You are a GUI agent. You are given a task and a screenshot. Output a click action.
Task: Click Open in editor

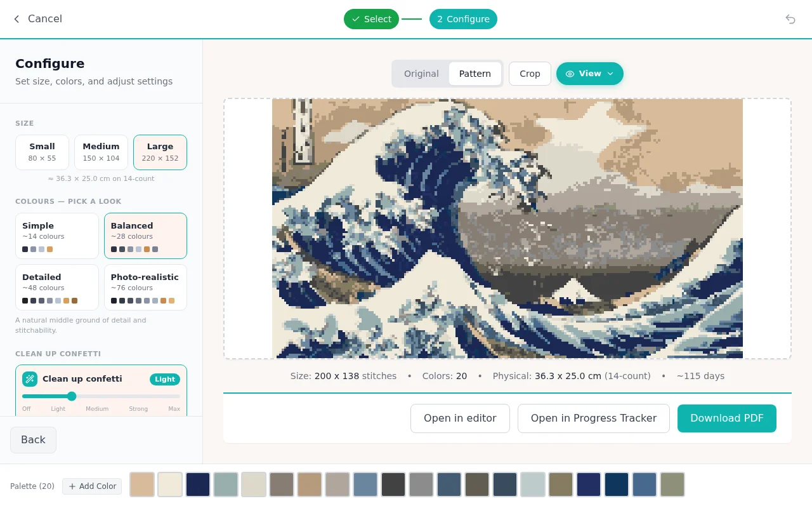coord(460,418)
